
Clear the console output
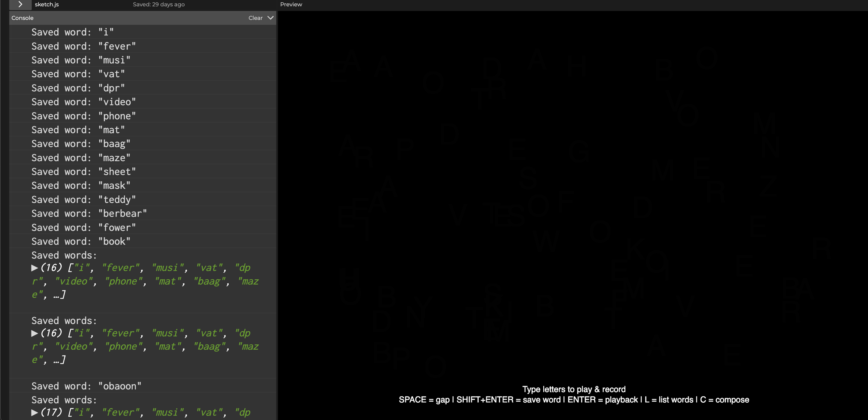click(x=255, y=18)
